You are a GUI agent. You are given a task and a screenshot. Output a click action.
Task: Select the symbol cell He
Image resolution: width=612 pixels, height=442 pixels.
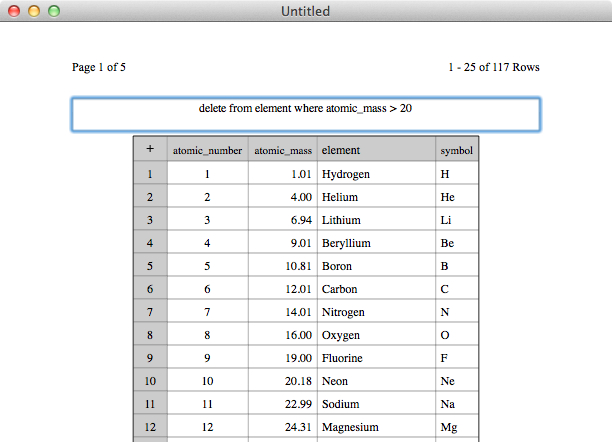pos(457,197)
